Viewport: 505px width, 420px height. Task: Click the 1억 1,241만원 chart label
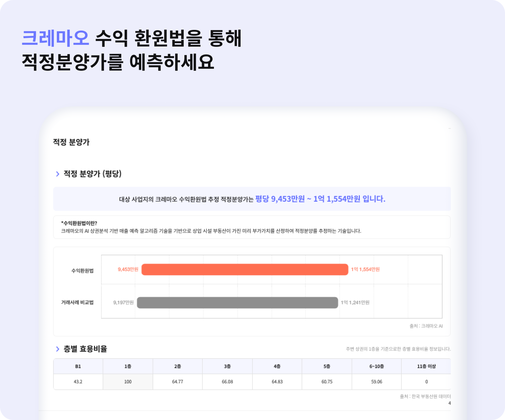coord(355,302)
